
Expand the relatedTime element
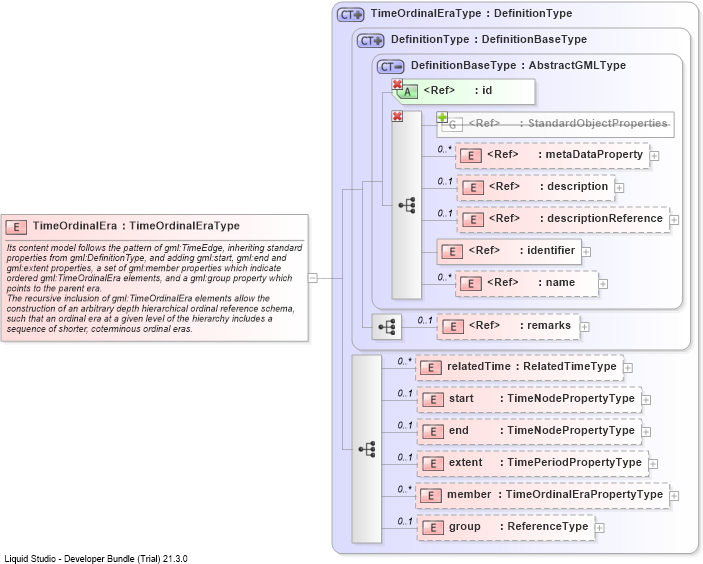[628, 368]
